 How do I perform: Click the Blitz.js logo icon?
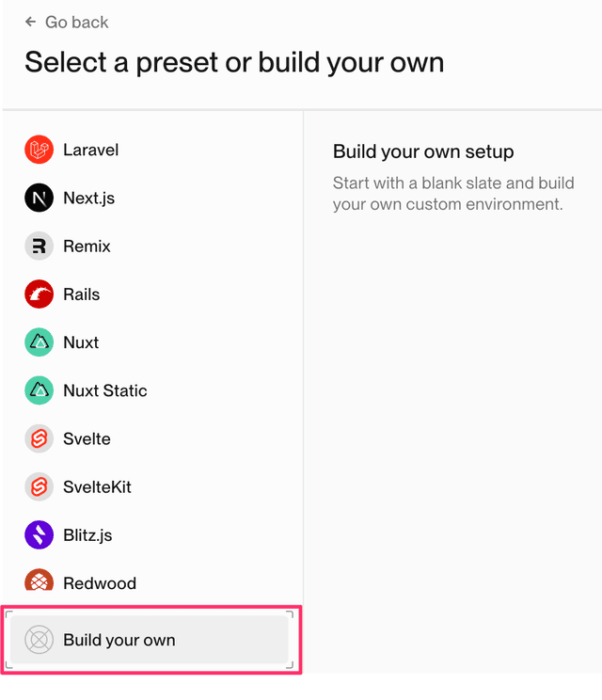tap(40, 534)
